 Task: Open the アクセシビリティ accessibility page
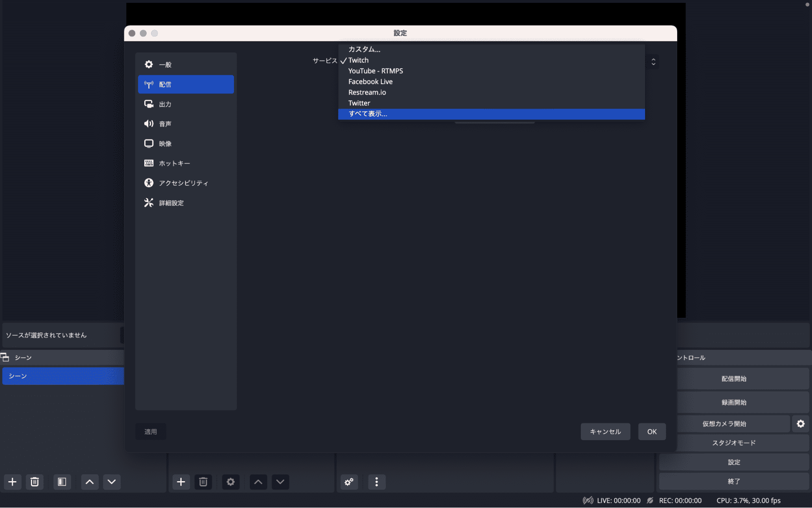(186, 183)
